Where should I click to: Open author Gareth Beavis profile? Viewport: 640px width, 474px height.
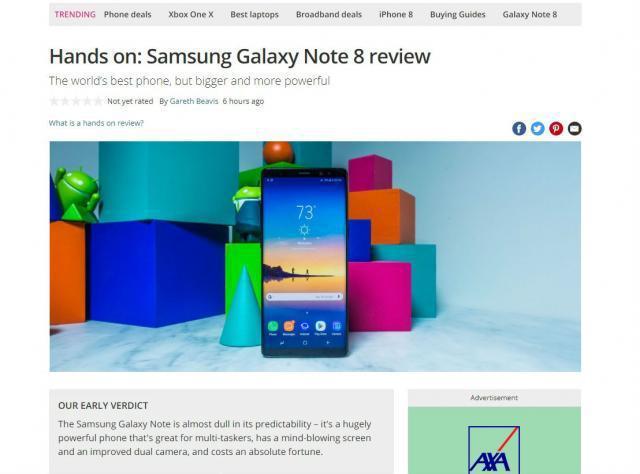(x=194, y=101)
